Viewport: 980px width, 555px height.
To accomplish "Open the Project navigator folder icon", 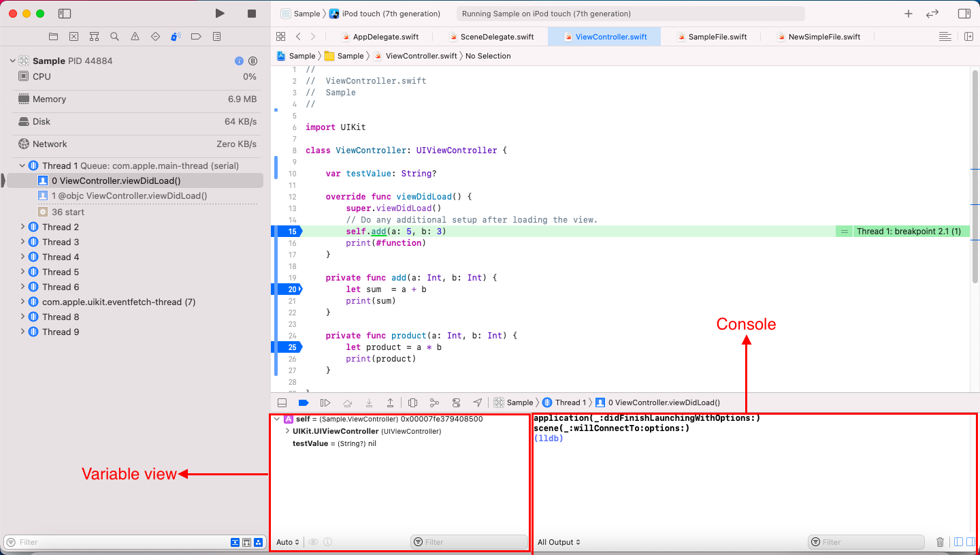I will (53, 37).
